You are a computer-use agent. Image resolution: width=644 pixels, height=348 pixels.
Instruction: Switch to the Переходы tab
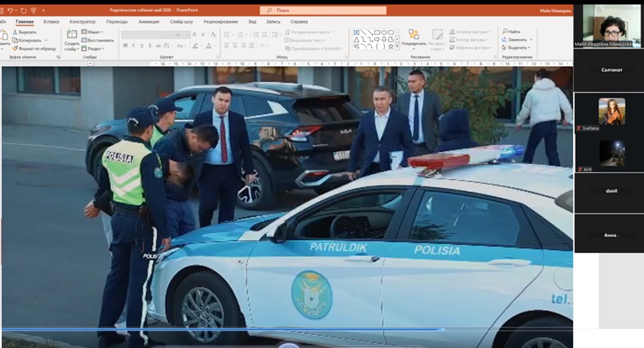(x=116, y=22)
